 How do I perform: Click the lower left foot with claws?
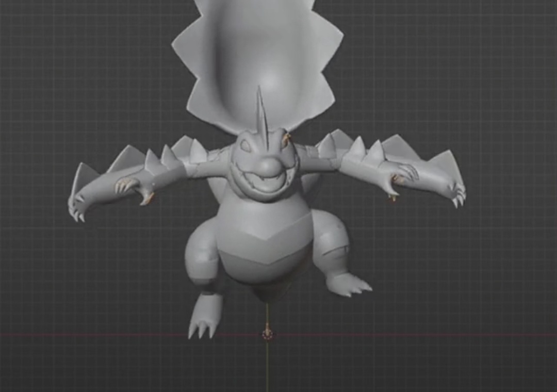(x=204, y=318)
